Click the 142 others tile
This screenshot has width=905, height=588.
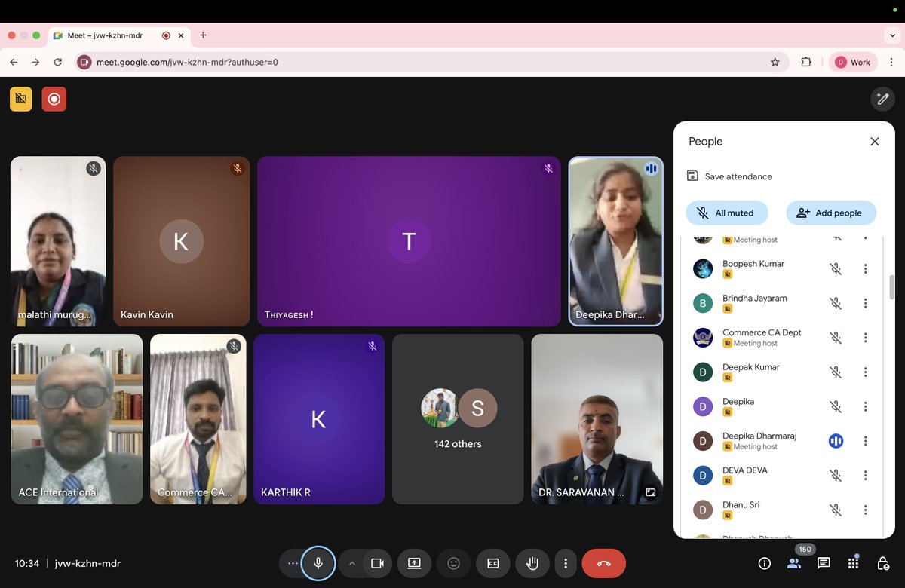pyautogui.click(x=458, y=419)
